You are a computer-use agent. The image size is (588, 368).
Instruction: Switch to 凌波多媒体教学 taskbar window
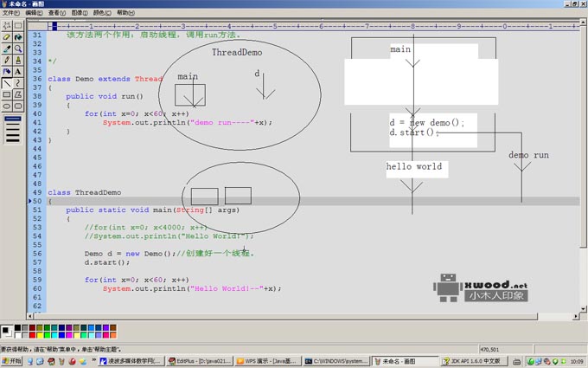[x=131, y=361]
